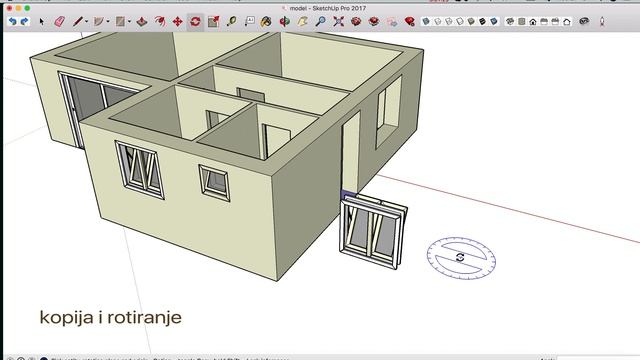Viewport: 640px width, 360px height.
Task: Switch to Wireframe face style
Action: [x=449, y=21]
